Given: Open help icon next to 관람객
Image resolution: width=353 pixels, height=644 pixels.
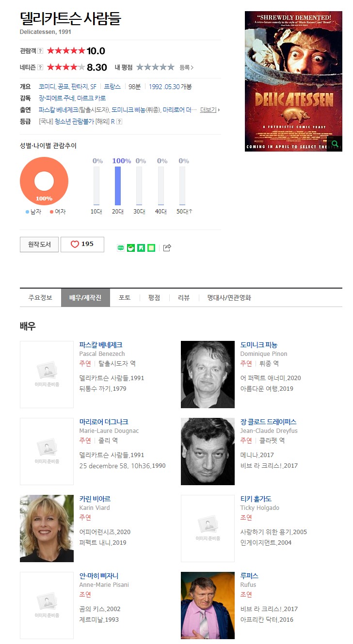Looking at the screenshot, I should (41, 51).
